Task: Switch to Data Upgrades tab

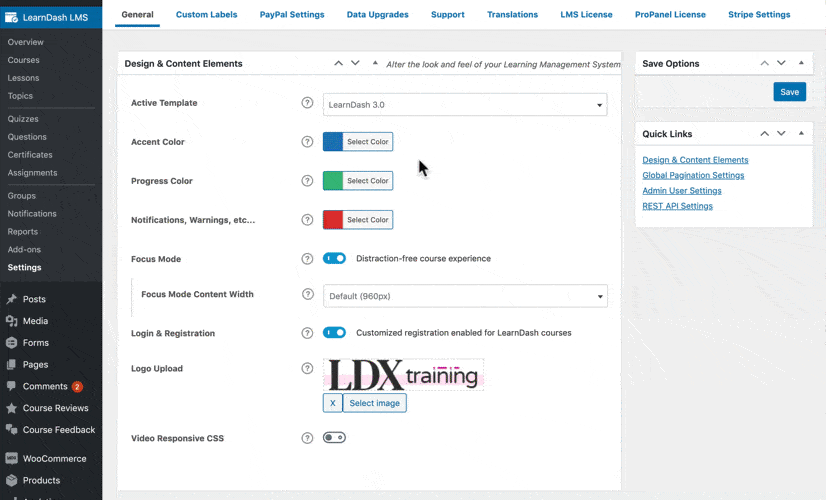Action: (378, 15)
